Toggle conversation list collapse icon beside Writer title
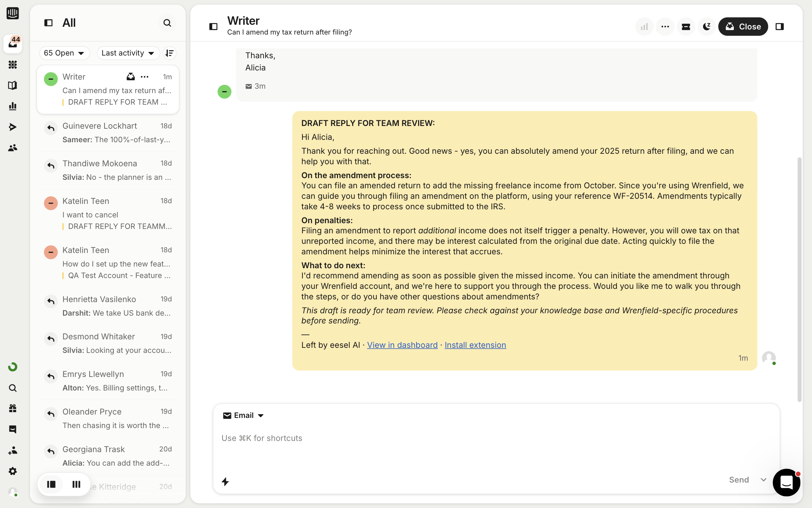Viewport: 812px width, 508px height. 213,26
